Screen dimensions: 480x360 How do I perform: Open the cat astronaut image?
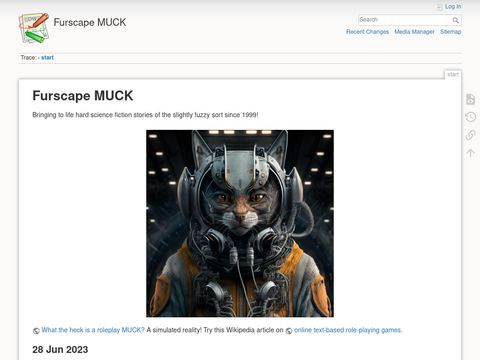pos(240,223)
